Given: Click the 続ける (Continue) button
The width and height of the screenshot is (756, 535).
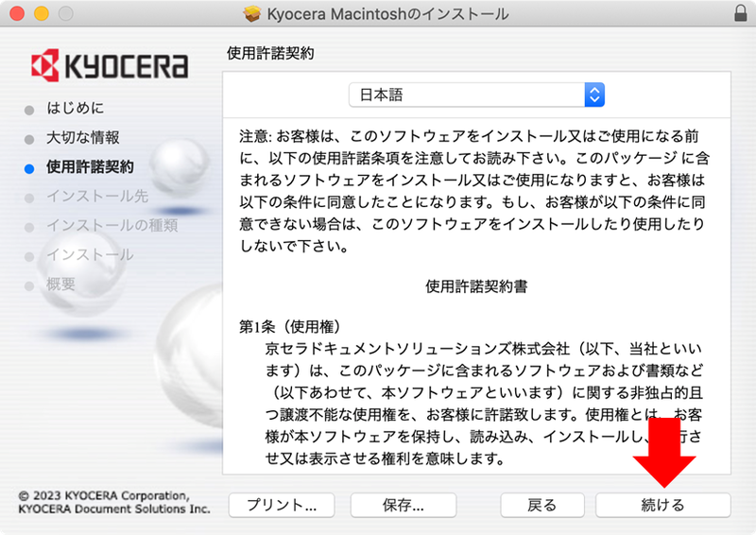Looking at the screenshot, I should pos(663,505).
